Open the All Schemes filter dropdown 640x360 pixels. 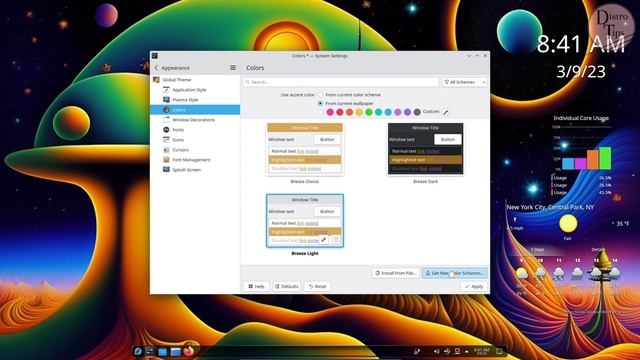click(464, 82)
